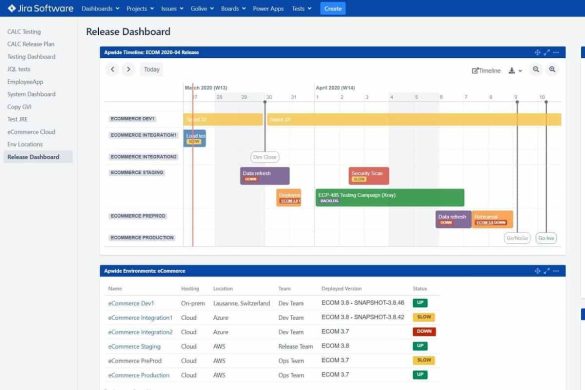The image size is (585, 390).
Task: Open System Dashboard in sidebar
Action: [x=31, y=94]
